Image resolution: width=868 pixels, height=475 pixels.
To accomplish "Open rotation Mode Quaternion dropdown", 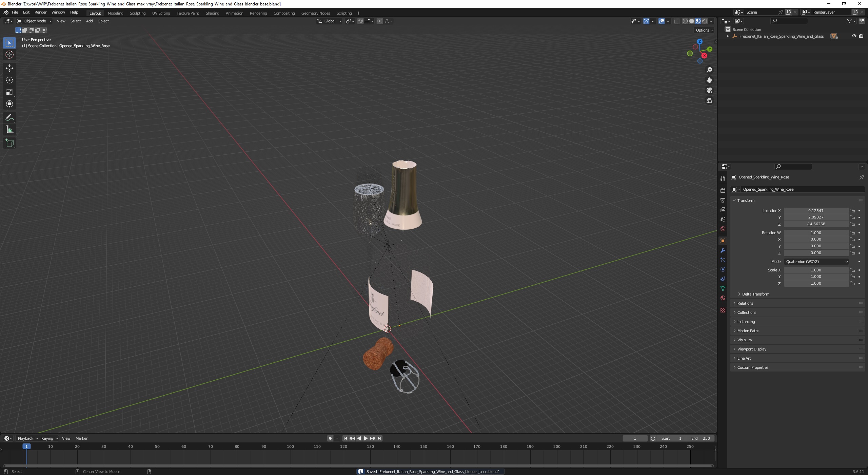I will [x=816, y=262].
